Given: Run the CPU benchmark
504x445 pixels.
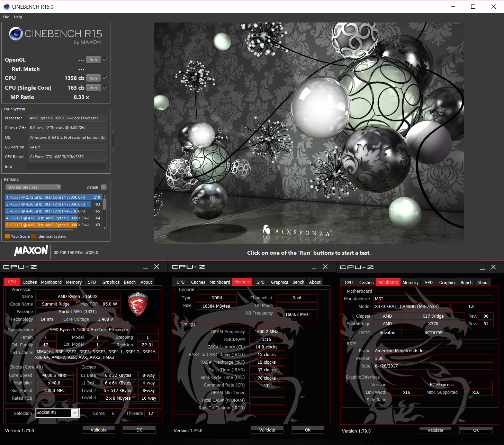Looking at the screenshot, I should [x=93, y=78].
